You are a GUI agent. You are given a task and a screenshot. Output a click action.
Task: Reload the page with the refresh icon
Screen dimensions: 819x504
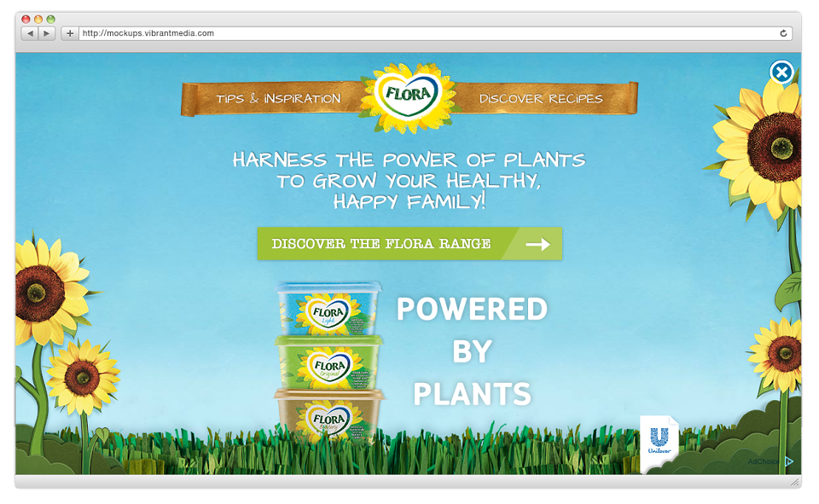pos(783,33)
